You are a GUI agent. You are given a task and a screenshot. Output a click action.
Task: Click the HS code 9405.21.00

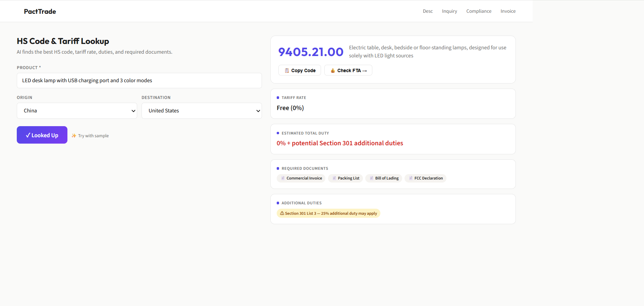(x=311, y=52)
